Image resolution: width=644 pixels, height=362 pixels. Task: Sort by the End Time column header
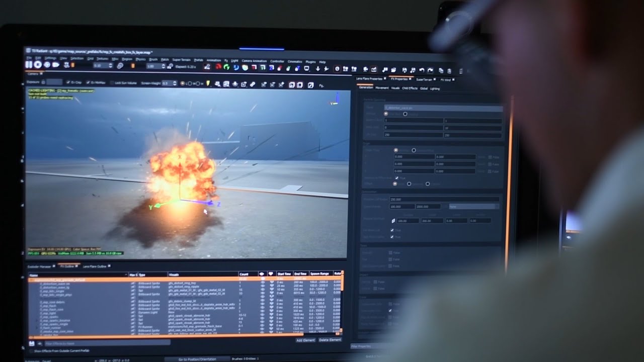[300, 274]
